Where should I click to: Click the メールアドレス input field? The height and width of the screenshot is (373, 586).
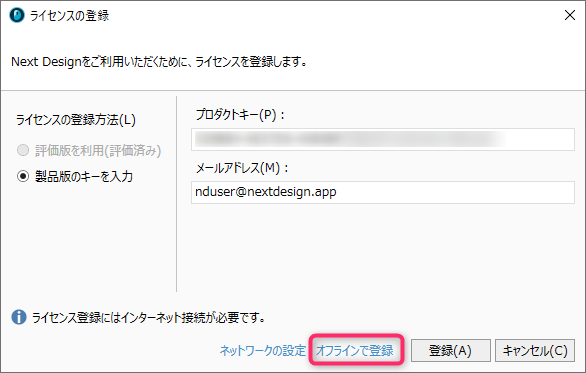point(383,192)
